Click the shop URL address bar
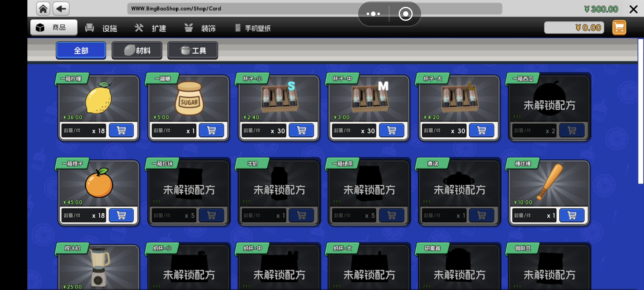 [x=314, y=9]
